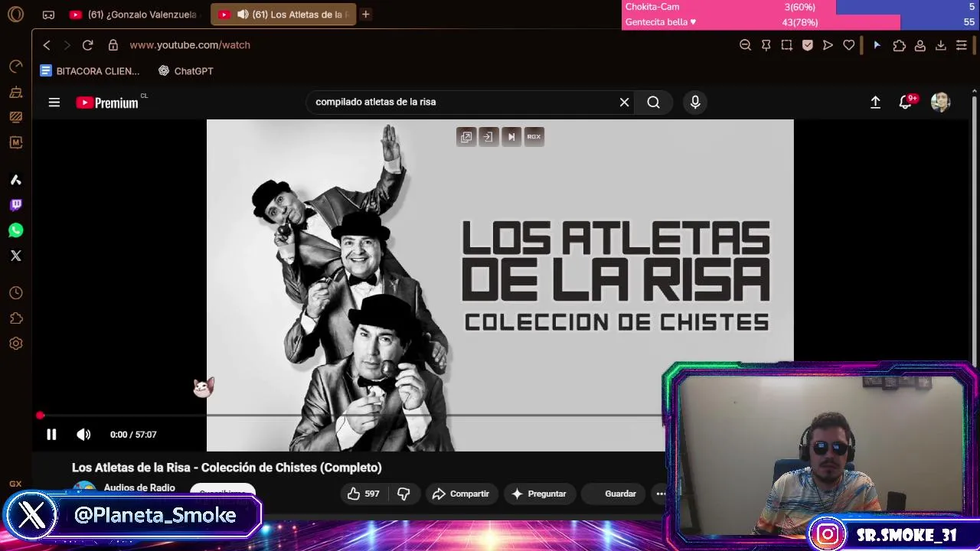Screen dimensions: 980x551
Task: Take a snapshot with the capture icon
Action: pos(786,45)
